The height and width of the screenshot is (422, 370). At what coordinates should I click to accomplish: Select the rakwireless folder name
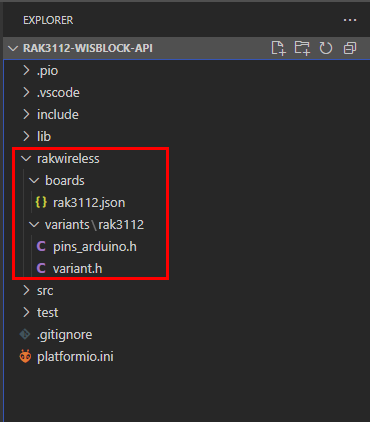pyautogui.click(x=68, y=158)
